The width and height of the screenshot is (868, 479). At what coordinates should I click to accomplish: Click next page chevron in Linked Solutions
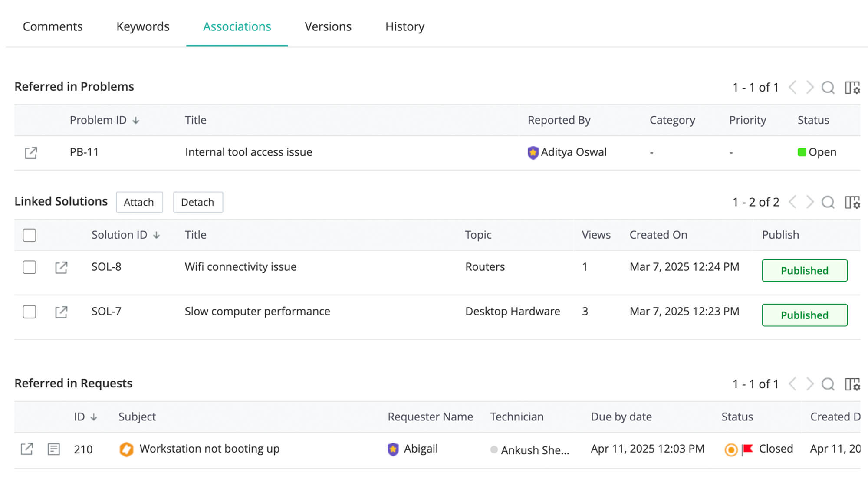(809, 202)
